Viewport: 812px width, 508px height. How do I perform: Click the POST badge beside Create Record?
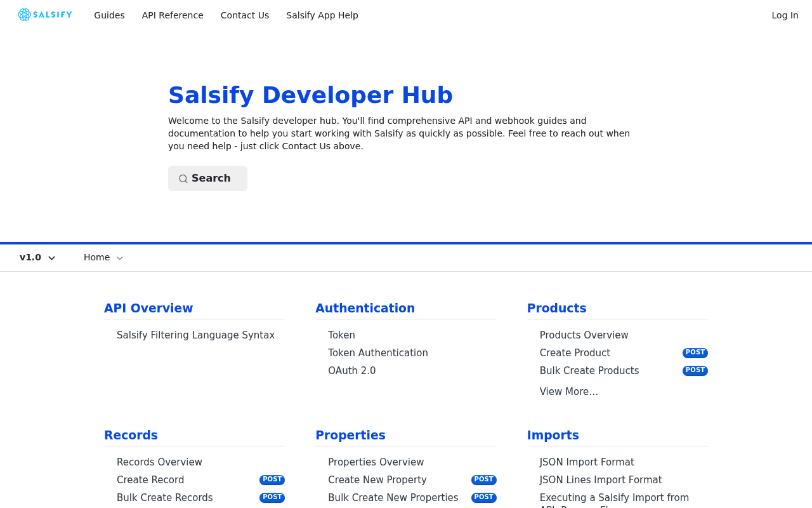click(272, 480)
